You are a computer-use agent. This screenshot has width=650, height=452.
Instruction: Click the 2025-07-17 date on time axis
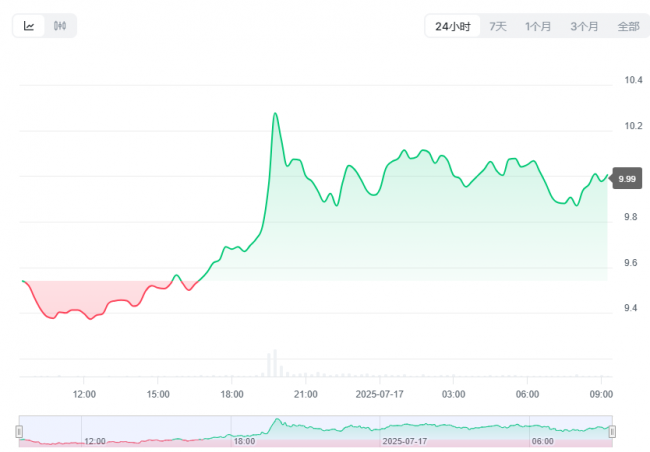(379, 394)
